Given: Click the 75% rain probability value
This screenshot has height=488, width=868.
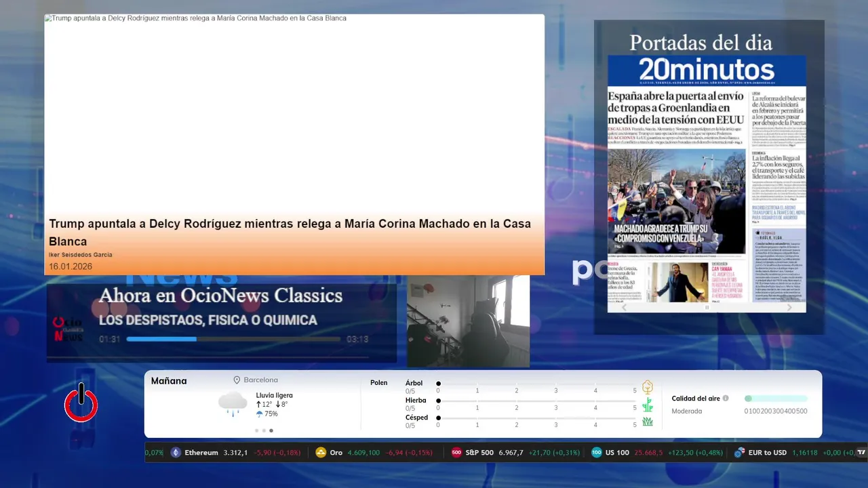Looking at the screenshot, I should coord(271,414).
